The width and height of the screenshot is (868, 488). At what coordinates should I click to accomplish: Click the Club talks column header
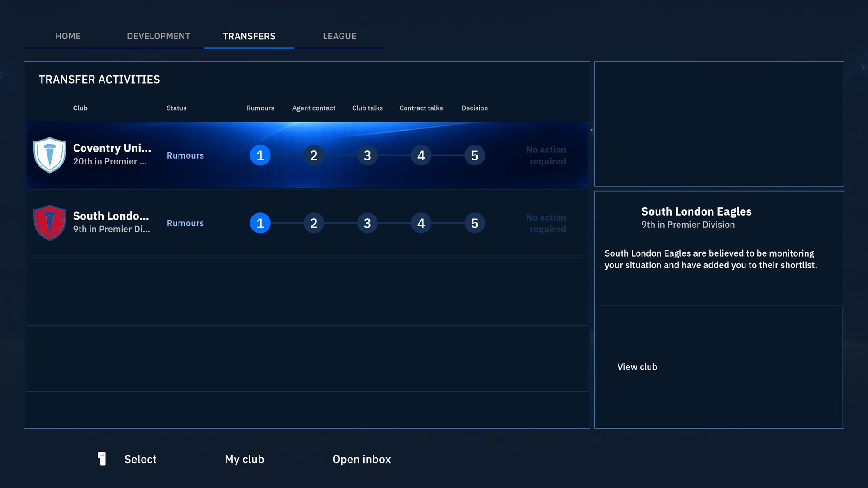[368, 108]
